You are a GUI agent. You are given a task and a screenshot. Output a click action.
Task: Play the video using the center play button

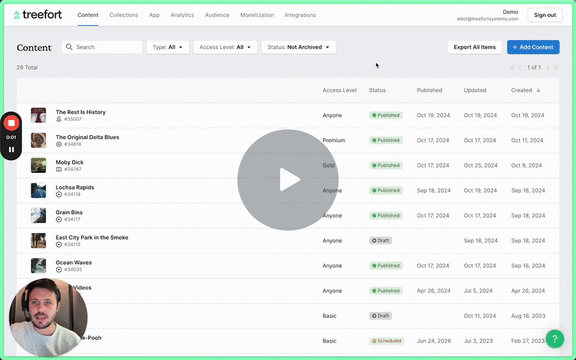pos(288,180)
